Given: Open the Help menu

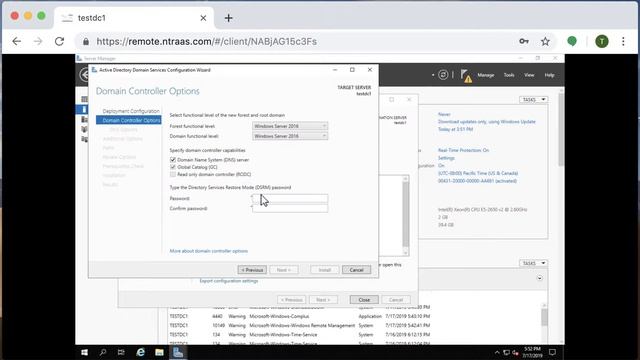Looking at the screenshot, I should (x=549, y=75).
